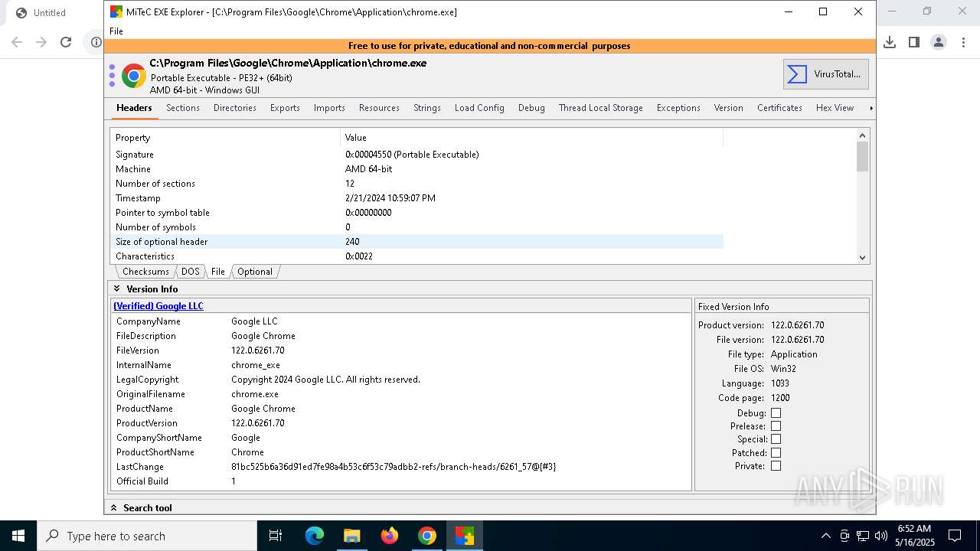Open File Explorer from the taskbar

pos(352,536)
